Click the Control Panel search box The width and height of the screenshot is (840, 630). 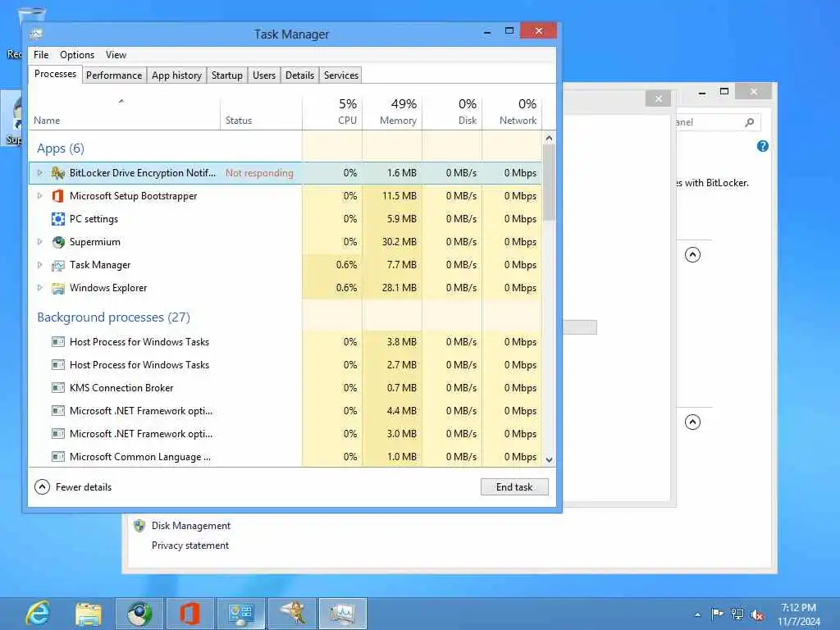(x=718, y=122)
